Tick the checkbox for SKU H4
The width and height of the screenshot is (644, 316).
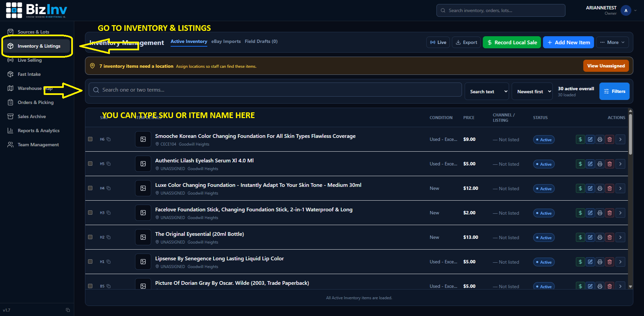[x=90, y=188]
